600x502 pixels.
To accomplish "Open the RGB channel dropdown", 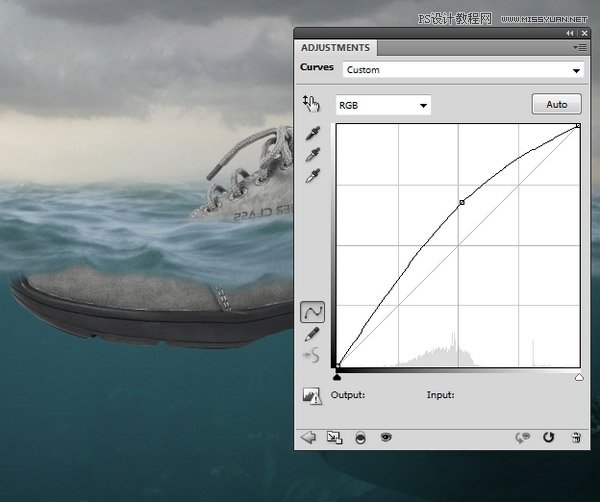I will pyautogui.click(x=382, y=105).
